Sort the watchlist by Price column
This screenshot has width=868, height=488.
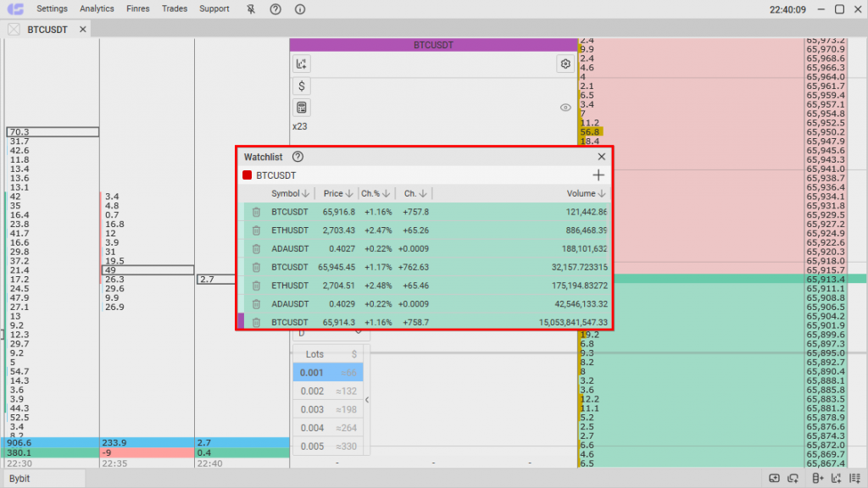coord(337,194)
